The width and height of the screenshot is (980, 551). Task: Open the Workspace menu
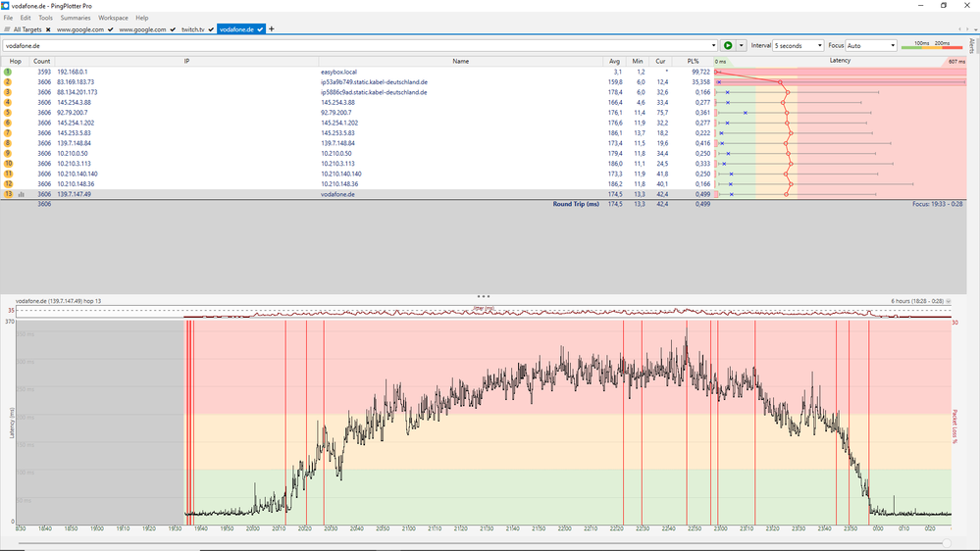[x=113, y=18]
